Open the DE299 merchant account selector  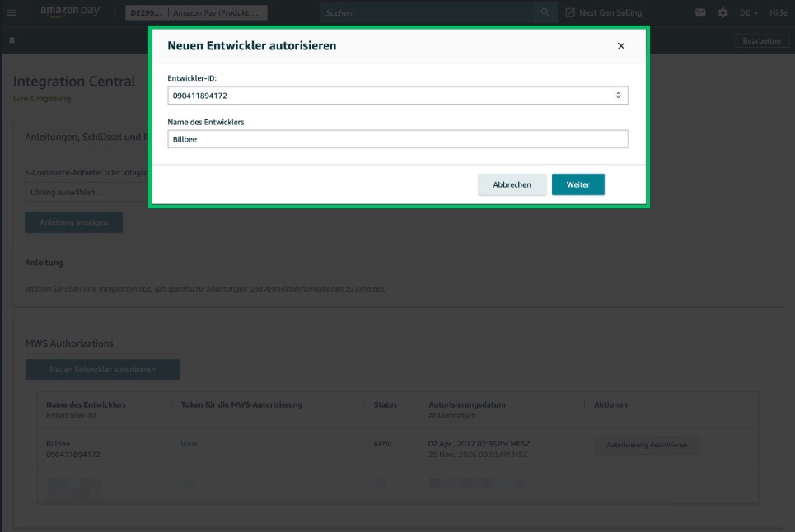[x=196, y=12]
